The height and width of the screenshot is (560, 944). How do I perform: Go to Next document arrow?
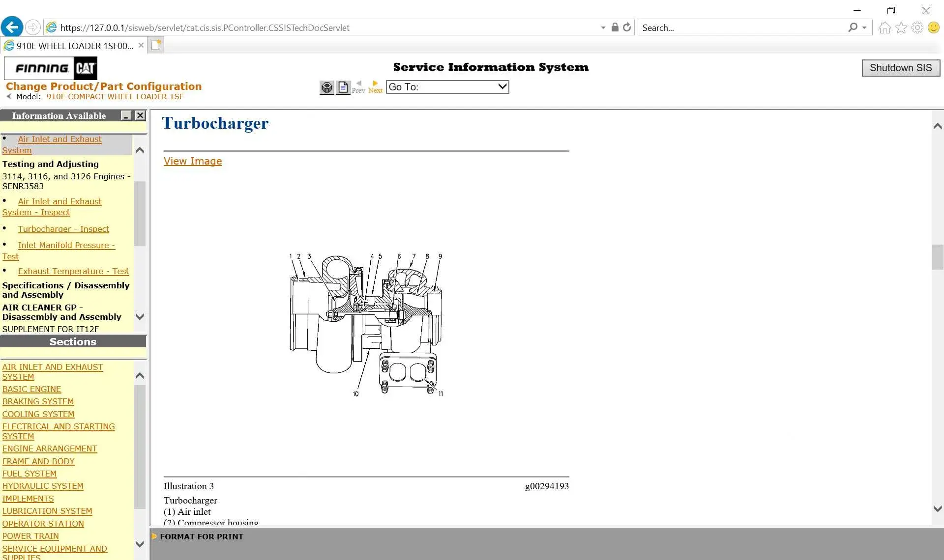coord(375,86)
